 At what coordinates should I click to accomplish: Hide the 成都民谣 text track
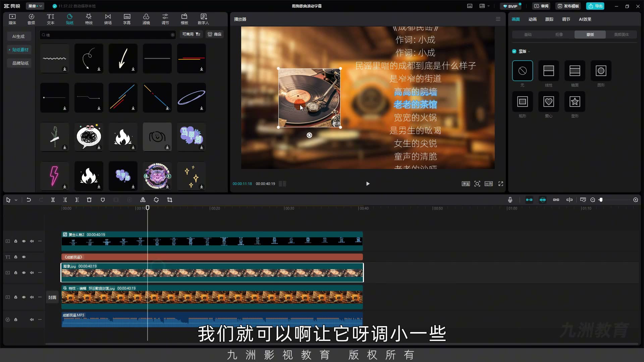tap(24, 257)
